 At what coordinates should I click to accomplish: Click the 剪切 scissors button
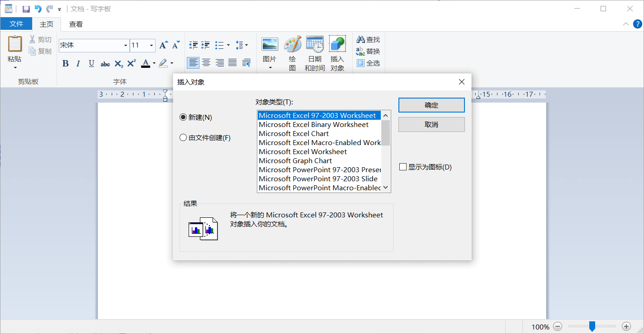40,40
